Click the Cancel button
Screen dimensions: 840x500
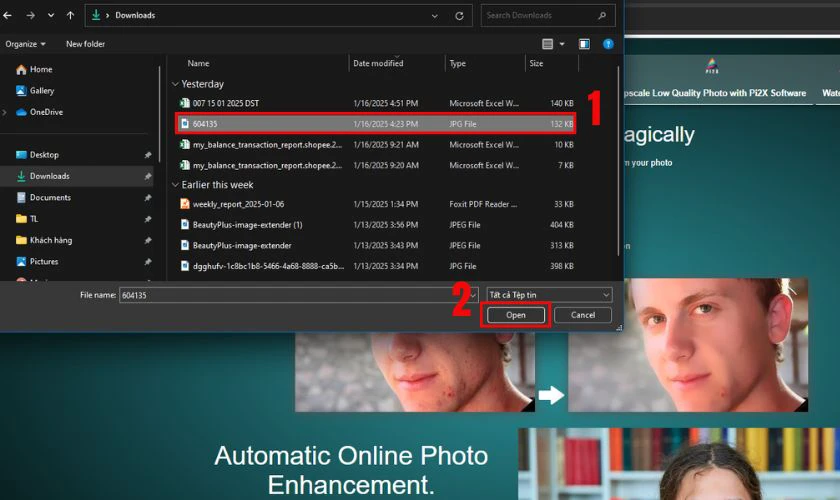583,315
